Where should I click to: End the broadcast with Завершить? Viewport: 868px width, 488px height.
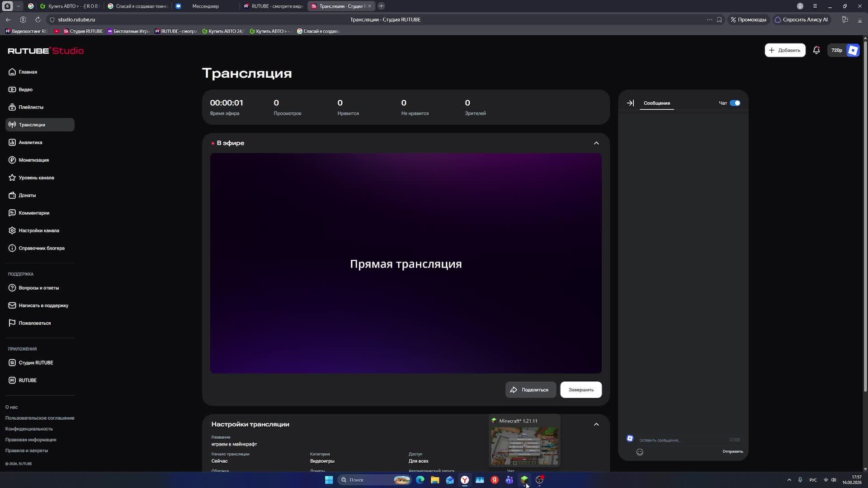click(581, 390)
